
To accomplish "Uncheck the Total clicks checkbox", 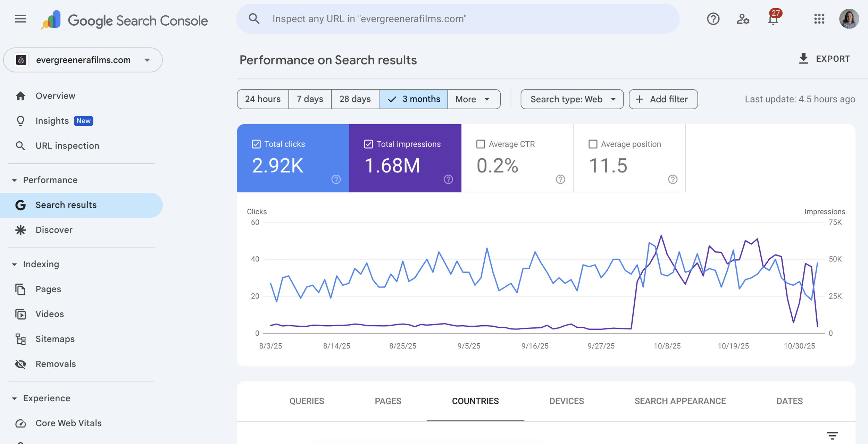I will coord(256,144).
